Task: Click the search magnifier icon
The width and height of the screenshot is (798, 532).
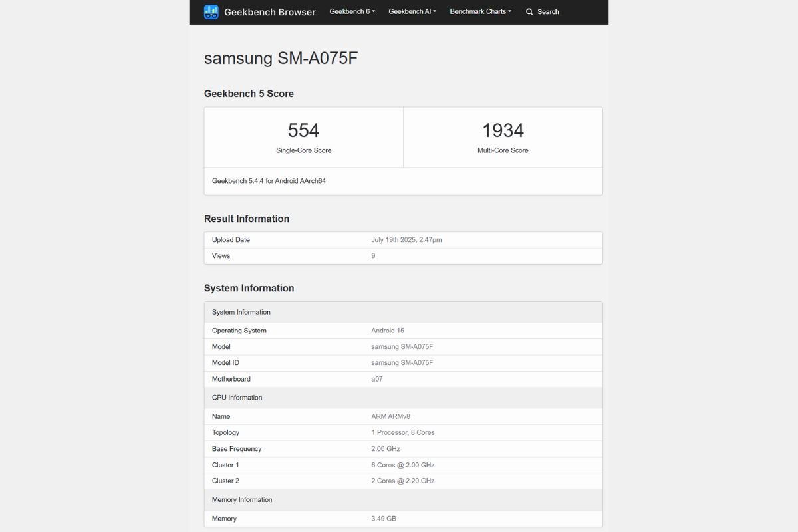Action: pos(529,12)
